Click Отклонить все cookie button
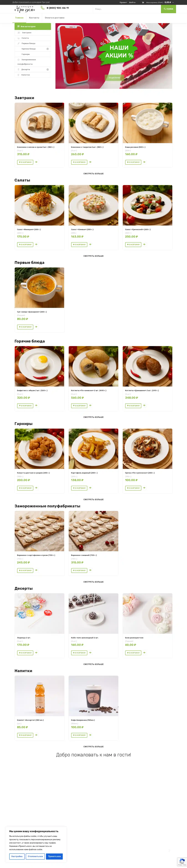Screen dimensions: 187x868 (x=35, y=856)
